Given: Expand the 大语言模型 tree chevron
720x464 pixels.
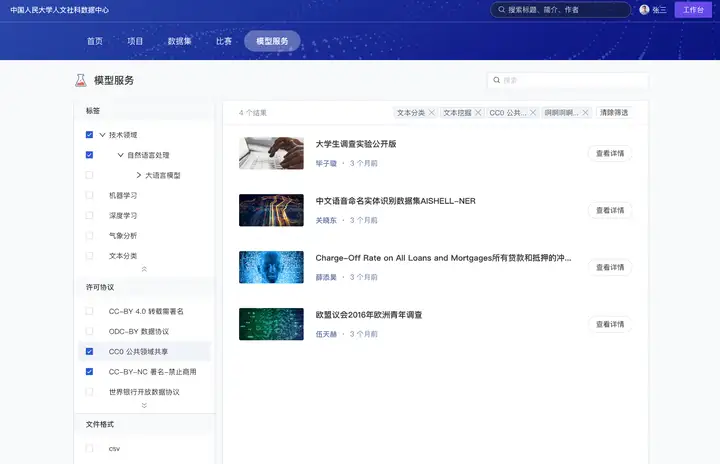Looking at the screenshot, I should point(139,175).
